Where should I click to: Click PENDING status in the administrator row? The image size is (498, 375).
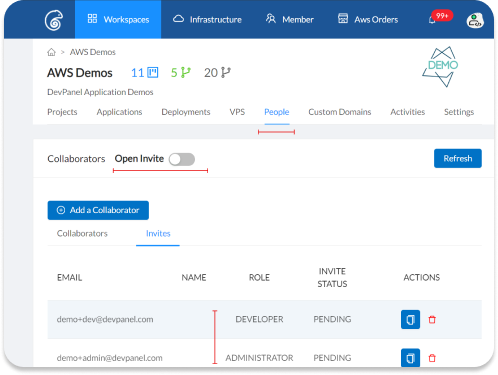point(332,358)
